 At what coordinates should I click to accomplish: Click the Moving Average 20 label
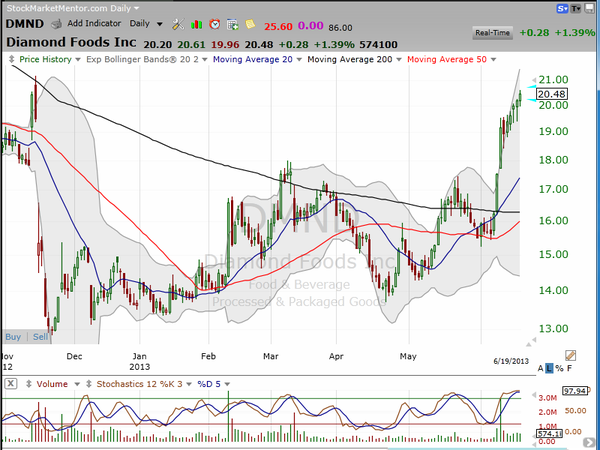click(253, 59)
